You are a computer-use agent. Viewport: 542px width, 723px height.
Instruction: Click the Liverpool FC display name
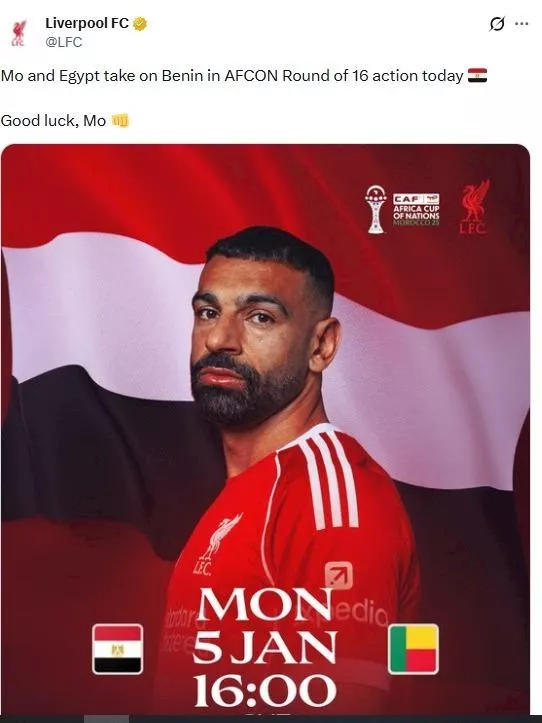(x=87, y=24)
